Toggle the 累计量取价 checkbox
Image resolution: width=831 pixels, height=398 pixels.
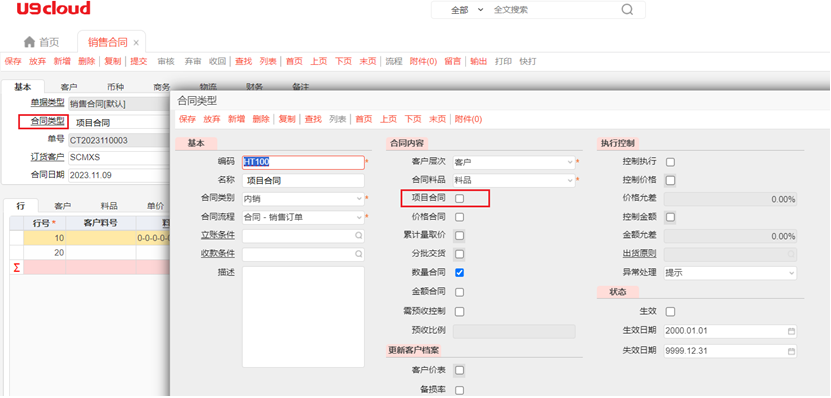(459, 235)
